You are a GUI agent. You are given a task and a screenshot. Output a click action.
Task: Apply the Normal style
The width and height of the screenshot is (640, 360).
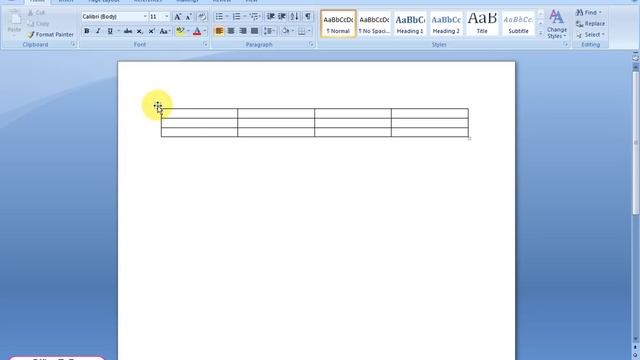[338, 24]
